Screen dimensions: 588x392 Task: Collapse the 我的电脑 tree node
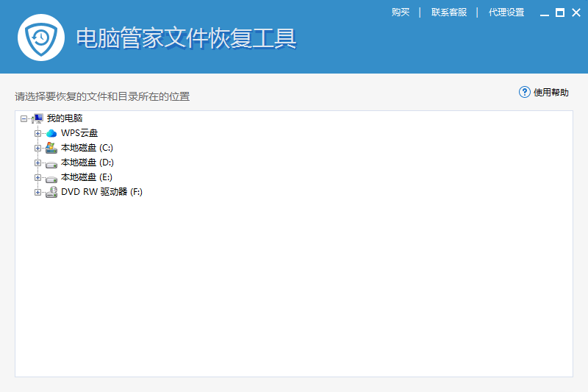pos(24,119)
